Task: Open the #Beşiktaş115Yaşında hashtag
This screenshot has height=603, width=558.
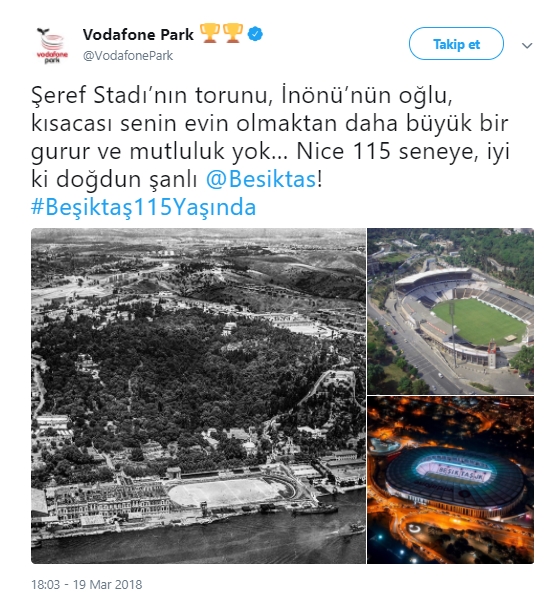Action: point(143,207)
